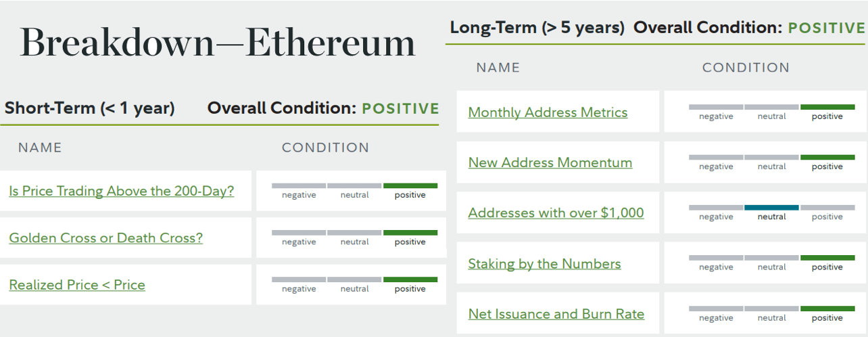868x337 pixels.
Task: Click the green positive bar for Staking by the Numbers
Action: [827, 258]
